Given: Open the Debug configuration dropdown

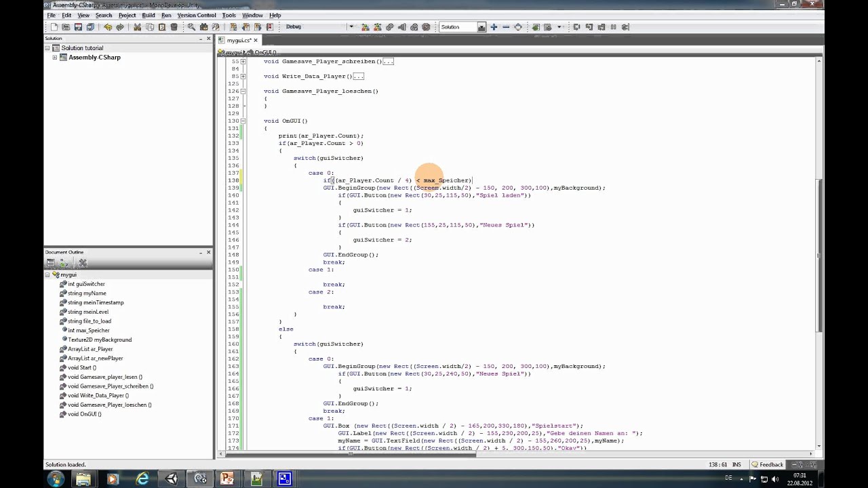Looking at the screenshot, I should point(351,27).
